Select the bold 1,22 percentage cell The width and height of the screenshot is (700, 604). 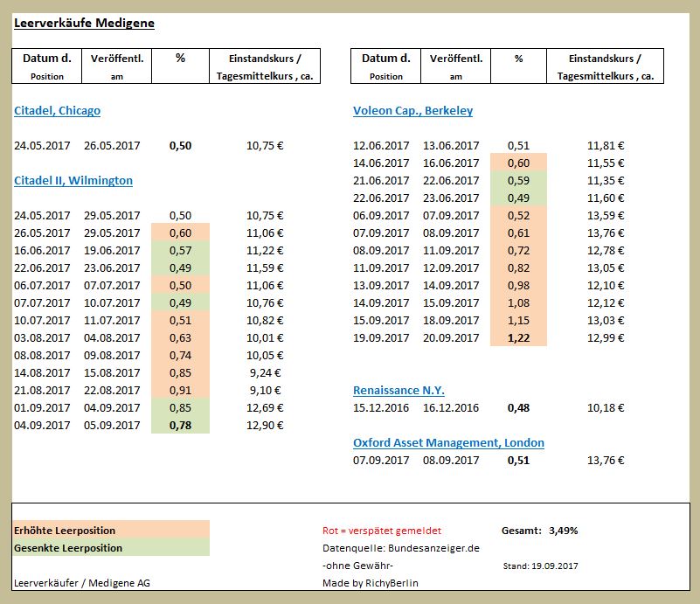519,337
